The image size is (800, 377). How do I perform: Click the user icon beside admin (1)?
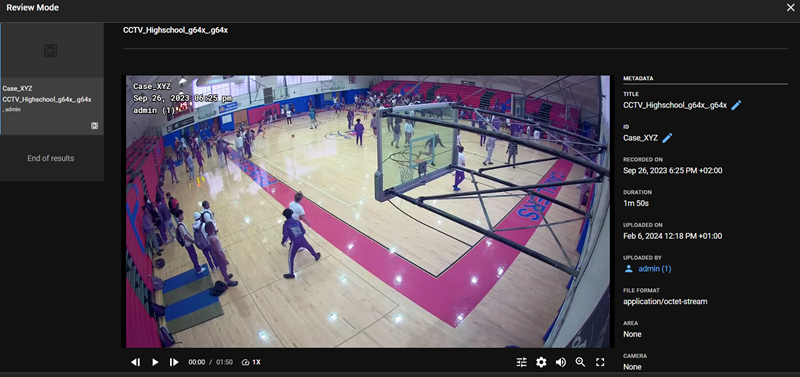(629, 269)
